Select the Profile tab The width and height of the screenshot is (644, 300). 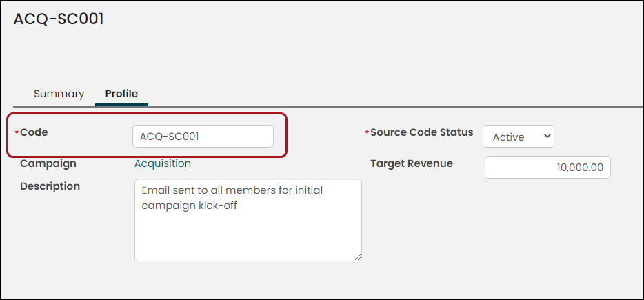tap(121, 94)
